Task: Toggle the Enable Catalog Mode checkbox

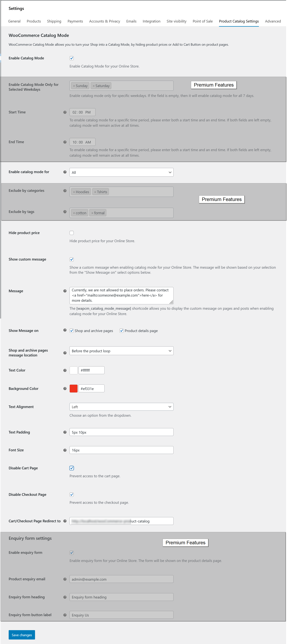Action: point(72,58)
